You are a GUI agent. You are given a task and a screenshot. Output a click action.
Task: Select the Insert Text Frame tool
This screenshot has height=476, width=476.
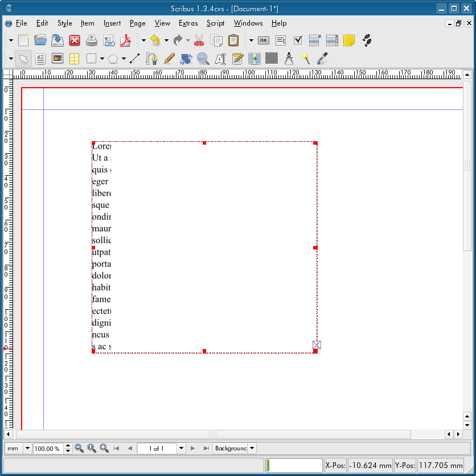[x=40, y=58]
